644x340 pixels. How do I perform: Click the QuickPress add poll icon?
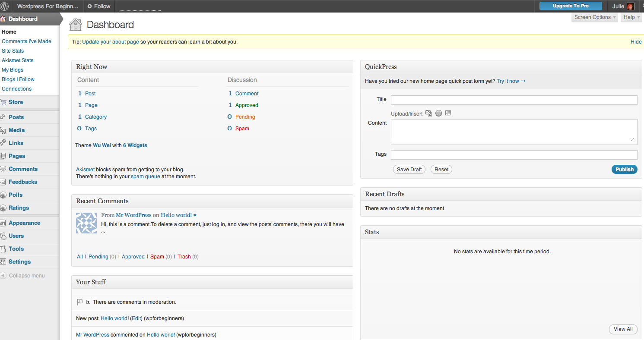point(438,113)
